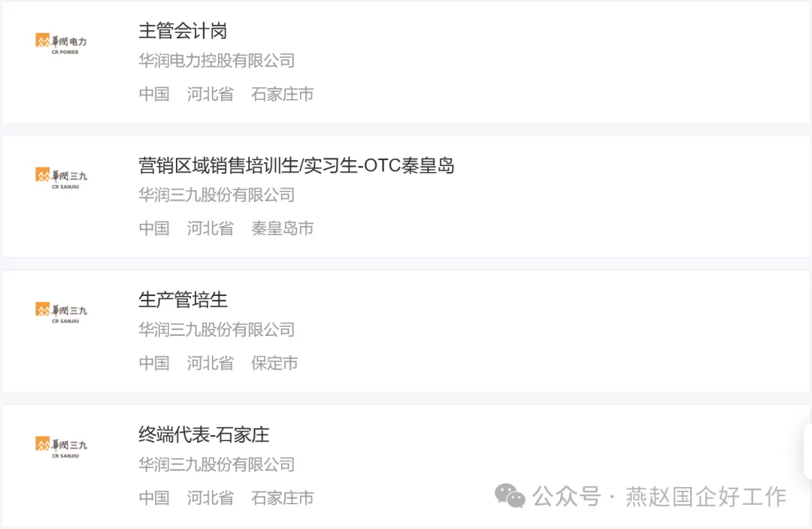
Task: Click the CR Sanjiu logo beside 终端代表-石家庄
Action: [x=61, y=447]
